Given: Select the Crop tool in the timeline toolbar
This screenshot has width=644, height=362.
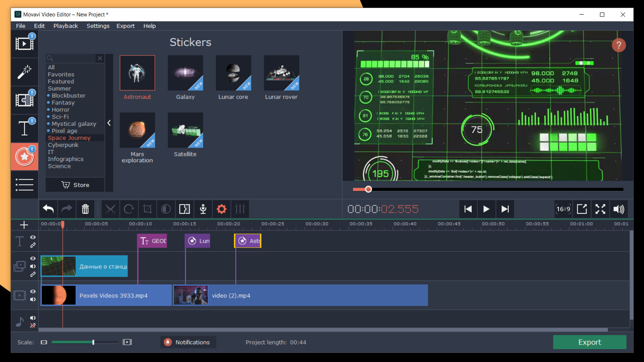Looking at the screenshot, I should pos(148,209).
